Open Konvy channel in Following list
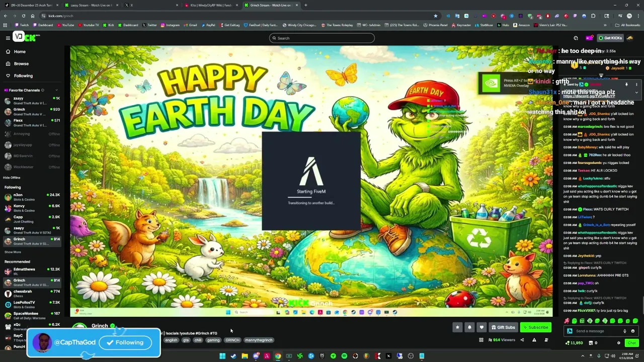Screen dimensions: 644x362 click(x=32, y=208)
